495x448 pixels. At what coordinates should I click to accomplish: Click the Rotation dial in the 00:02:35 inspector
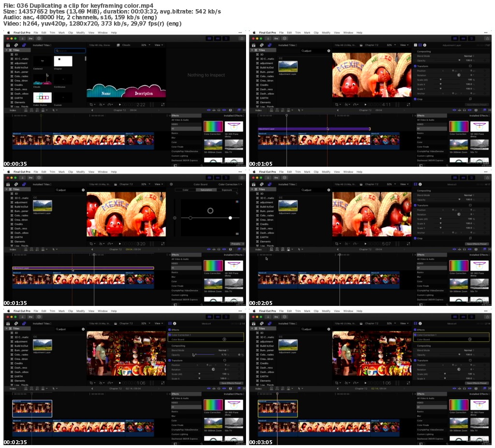(213, 369)
